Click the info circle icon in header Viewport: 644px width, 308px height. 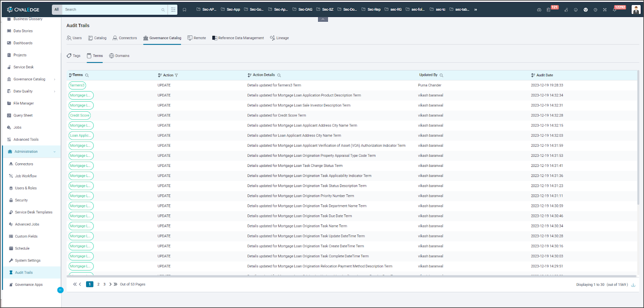click(576, 10)
